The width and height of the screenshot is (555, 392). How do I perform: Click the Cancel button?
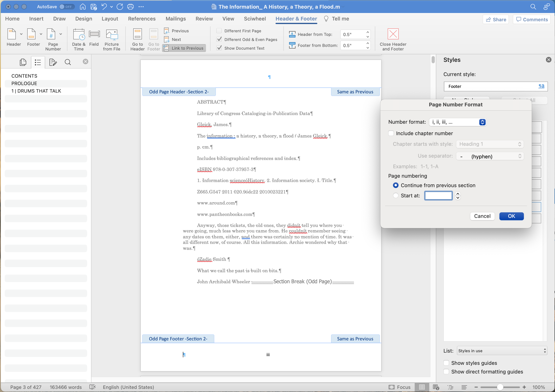[482, 216]
